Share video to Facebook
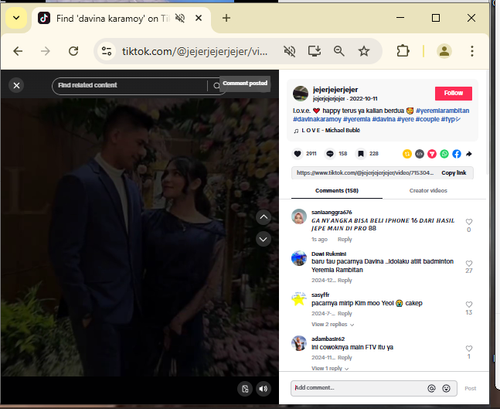Image resolution: width=500 pixels, height=409 pixels. coord(457,154)
